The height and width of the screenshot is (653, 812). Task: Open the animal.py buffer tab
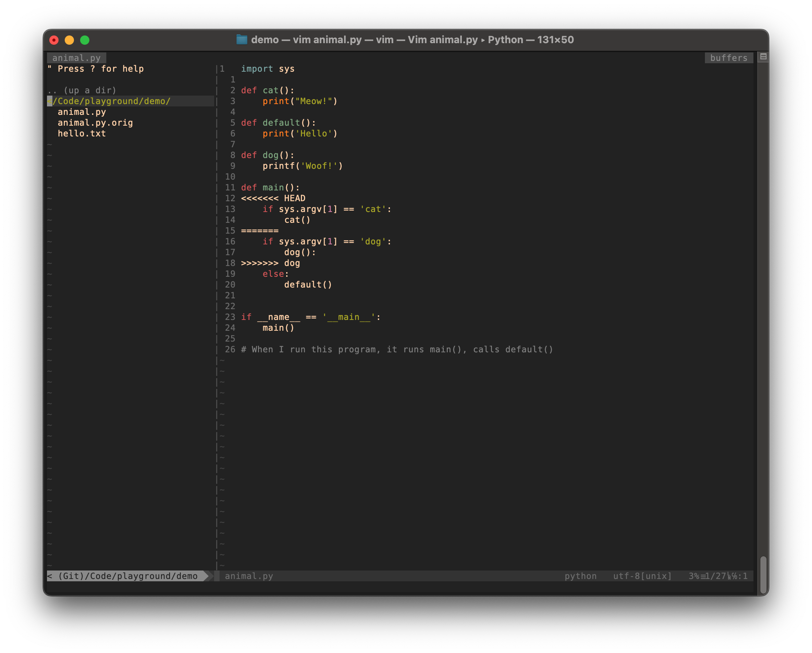click(76, 58)
